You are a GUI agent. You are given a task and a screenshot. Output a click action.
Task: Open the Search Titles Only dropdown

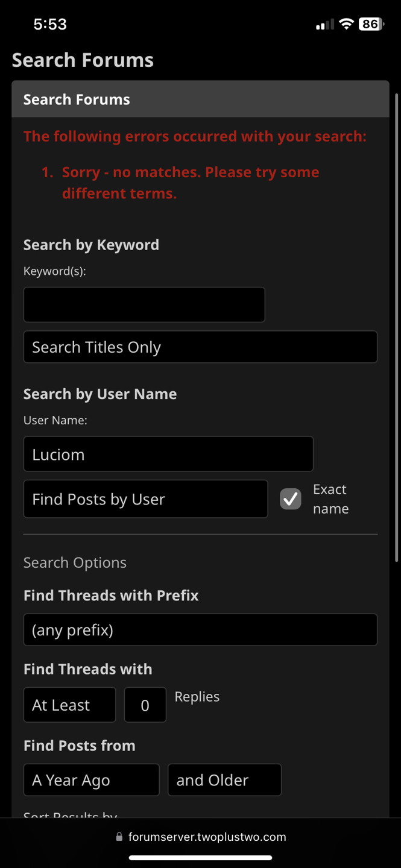pos(200,347)
